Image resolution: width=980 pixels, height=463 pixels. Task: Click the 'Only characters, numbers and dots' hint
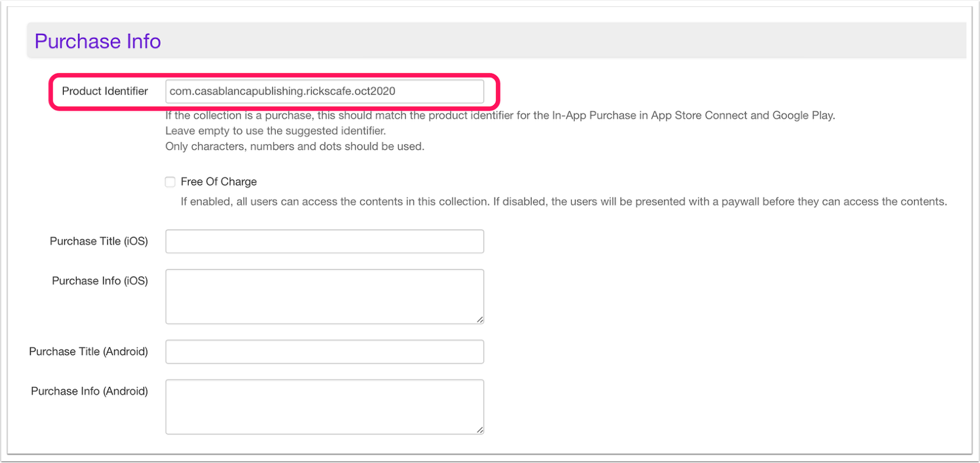click(x=294, y=146)
